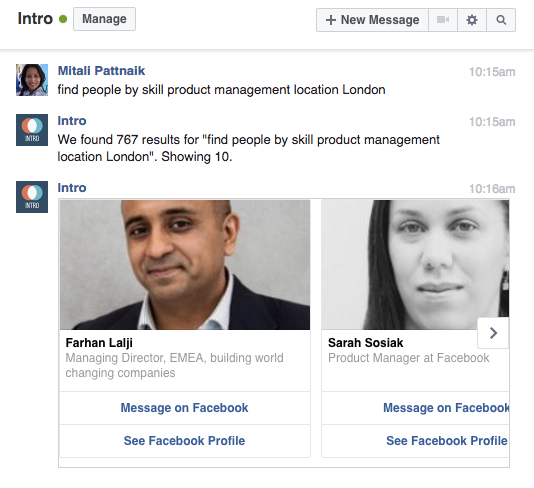Search conversation with magnifier icon
534x488 pixels.
501,20
